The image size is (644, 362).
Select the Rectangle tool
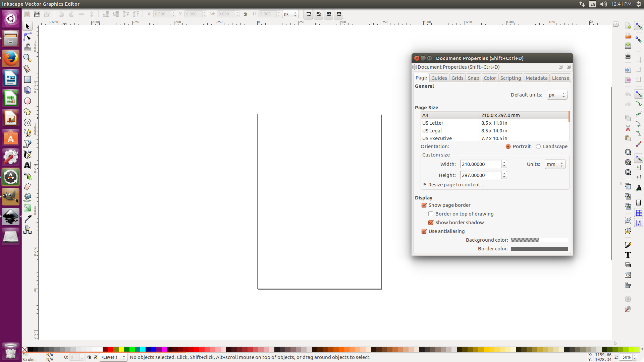tap(28, 79)
